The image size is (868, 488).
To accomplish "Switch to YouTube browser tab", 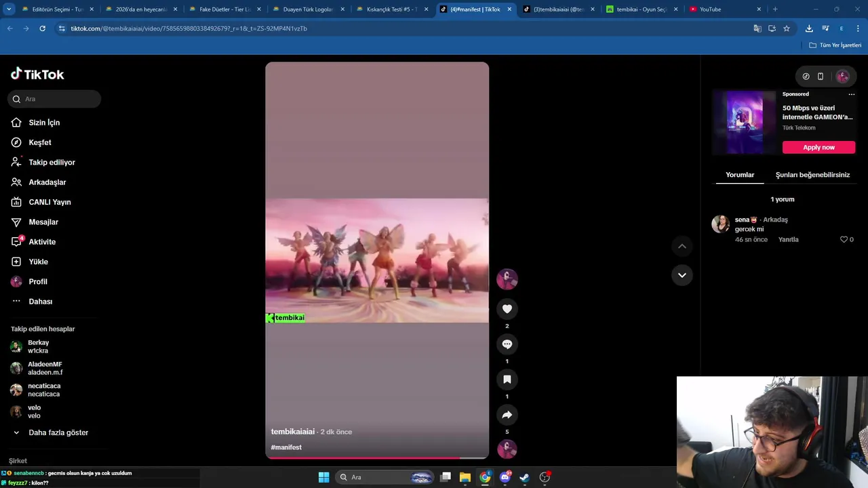I will click(724, 9).
